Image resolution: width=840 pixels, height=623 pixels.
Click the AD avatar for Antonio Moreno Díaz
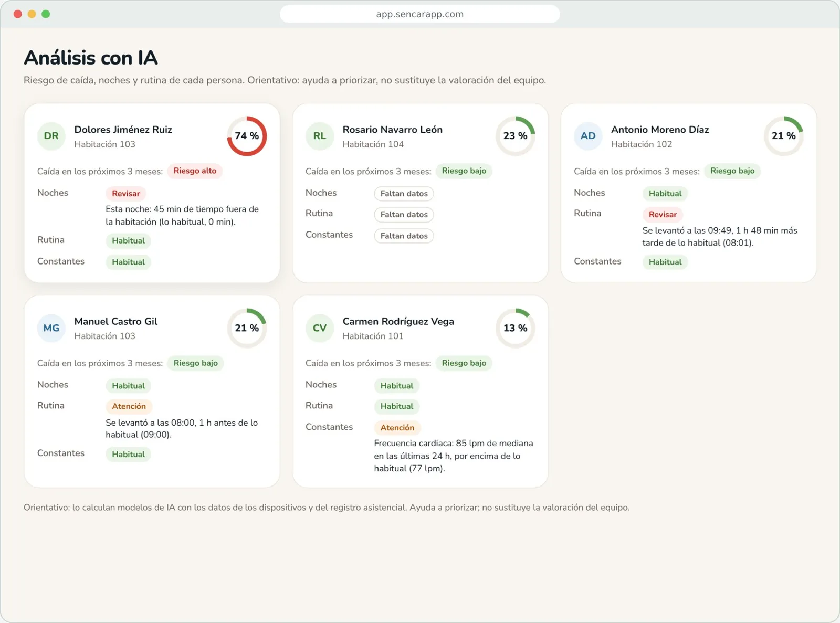(588, 136)
